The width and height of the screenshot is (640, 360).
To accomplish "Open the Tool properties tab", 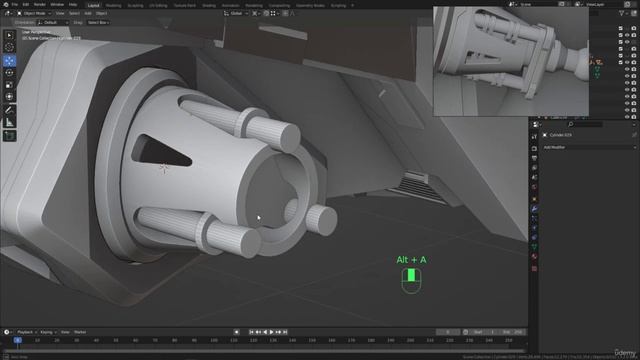I will click(534, 137).
